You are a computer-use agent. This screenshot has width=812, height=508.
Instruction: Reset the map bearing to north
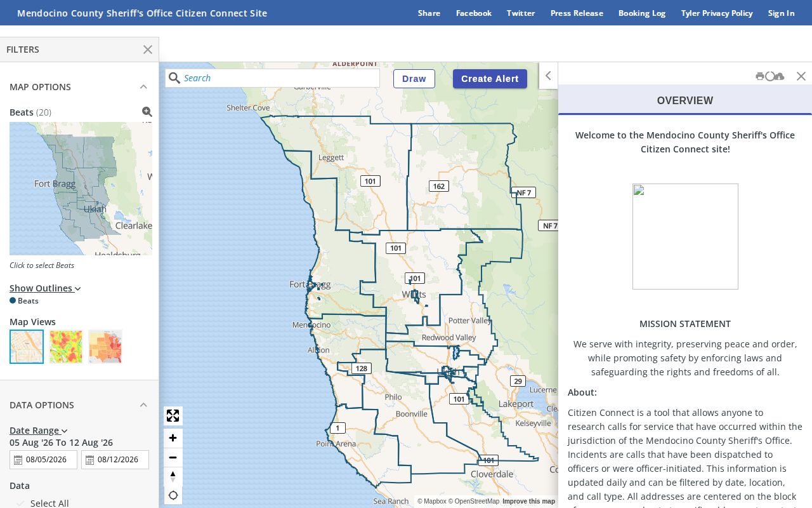pos(173,476)
